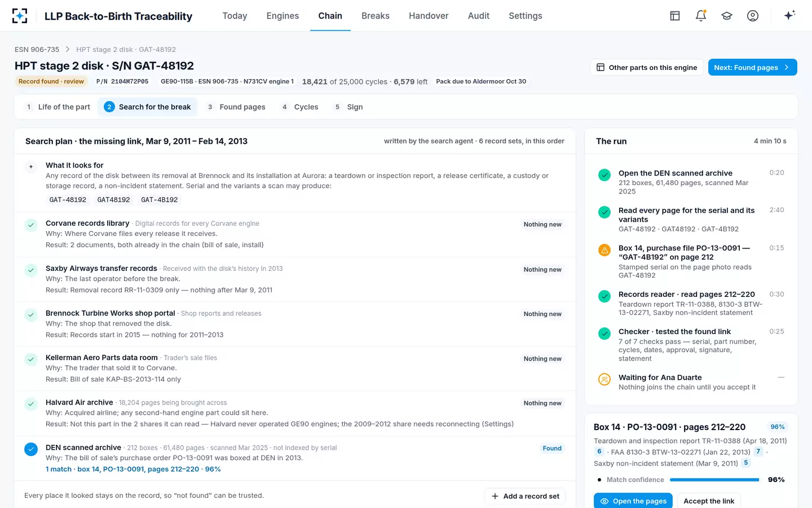Click Next: Found pages button

click(752, 67)
